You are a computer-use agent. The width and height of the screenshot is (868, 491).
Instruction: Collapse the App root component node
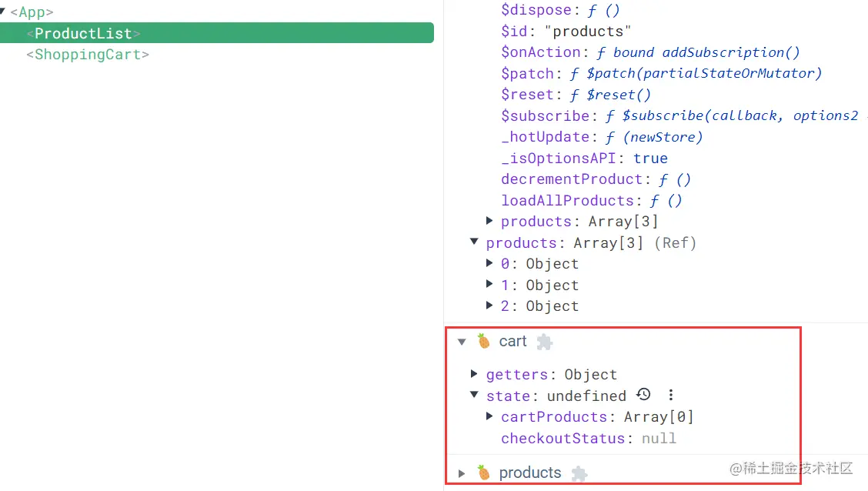point(4,12)
